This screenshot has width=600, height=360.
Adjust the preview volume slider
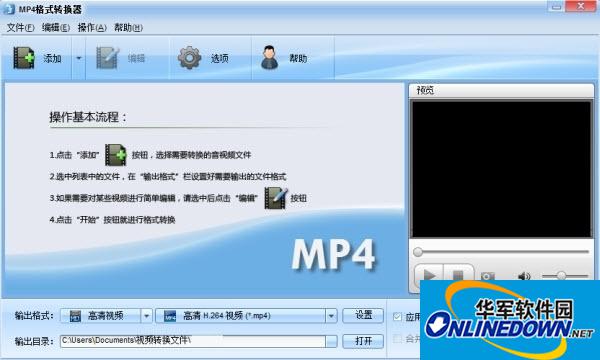click(x=565, y=275)
